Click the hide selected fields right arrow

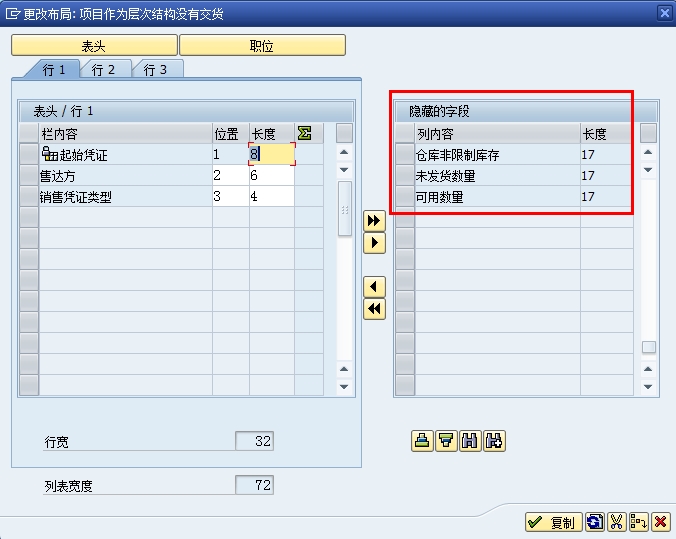tap(374, 243)
